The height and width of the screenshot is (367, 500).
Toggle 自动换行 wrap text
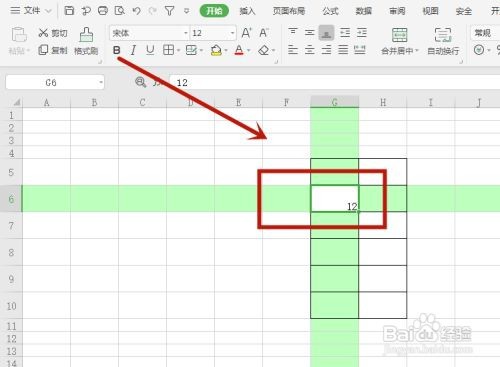coord(443,41)
